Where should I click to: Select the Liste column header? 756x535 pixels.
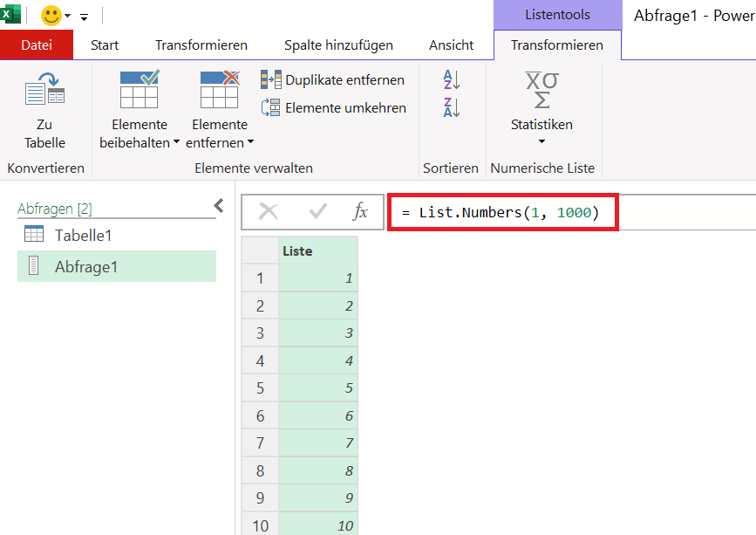(318, 250)
